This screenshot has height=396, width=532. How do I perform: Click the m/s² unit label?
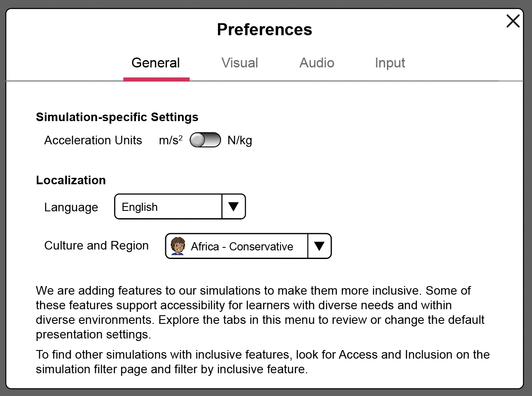tap(170, 140)
